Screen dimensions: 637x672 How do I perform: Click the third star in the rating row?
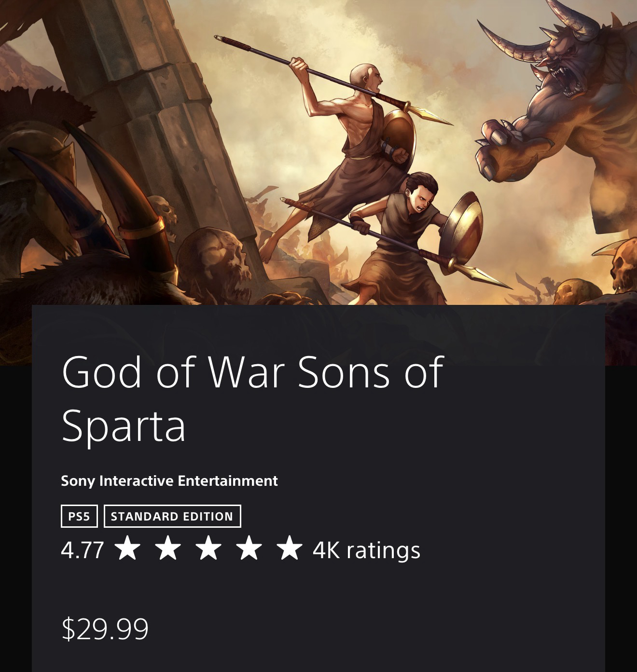tap(209, 549)
